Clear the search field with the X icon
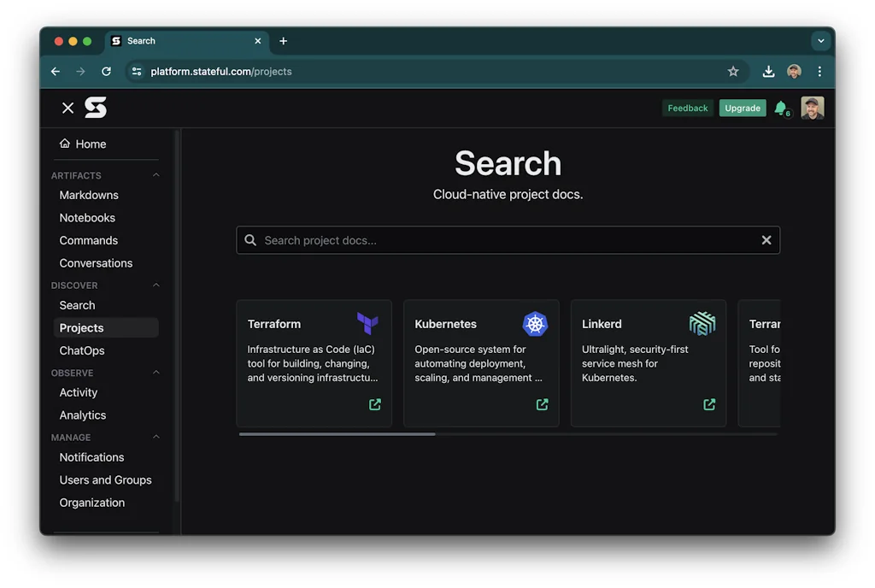The height and width of the screenshot is (588, 875). pyautogui.click(x=766, y=240)
